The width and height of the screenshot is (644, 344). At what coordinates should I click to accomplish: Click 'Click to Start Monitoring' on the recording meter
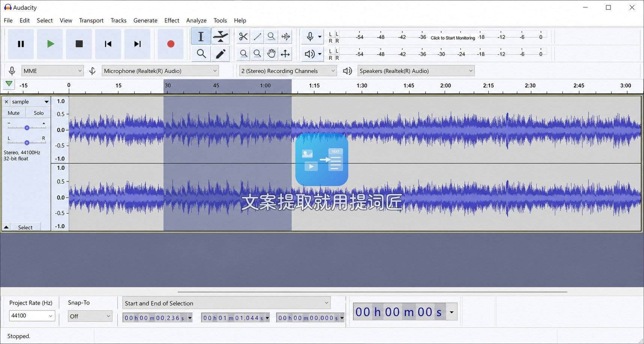click(x=453, y=38)
